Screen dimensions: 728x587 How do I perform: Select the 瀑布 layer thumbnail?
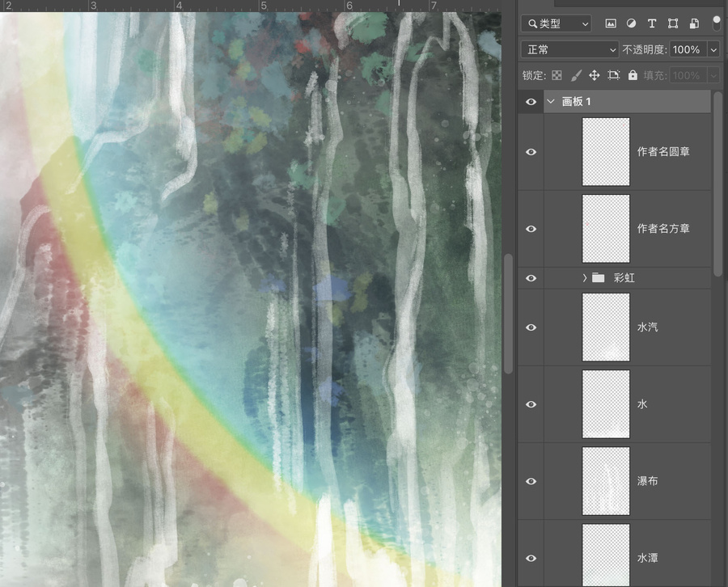tap(606, 481)
